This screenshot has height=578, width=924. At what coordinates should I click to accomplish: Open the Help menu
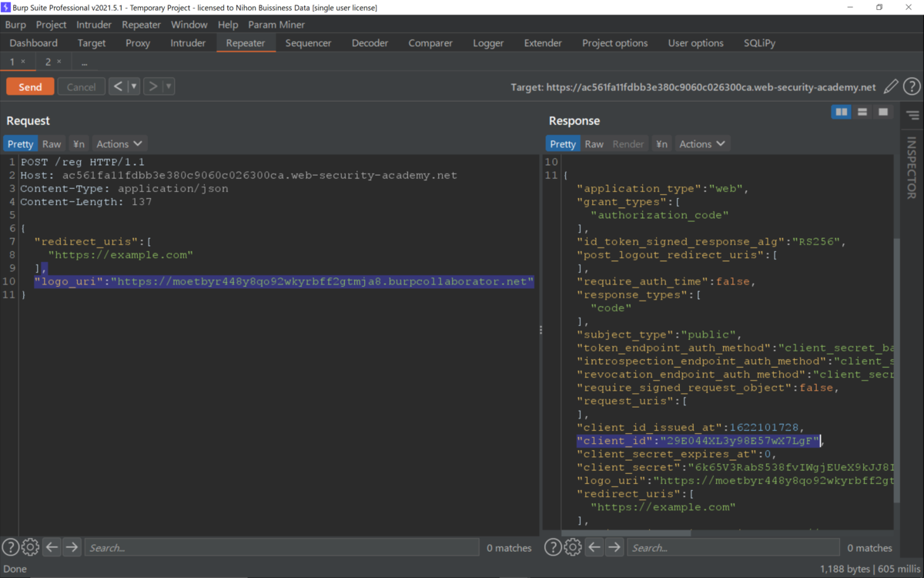click(x=228, y=25)
